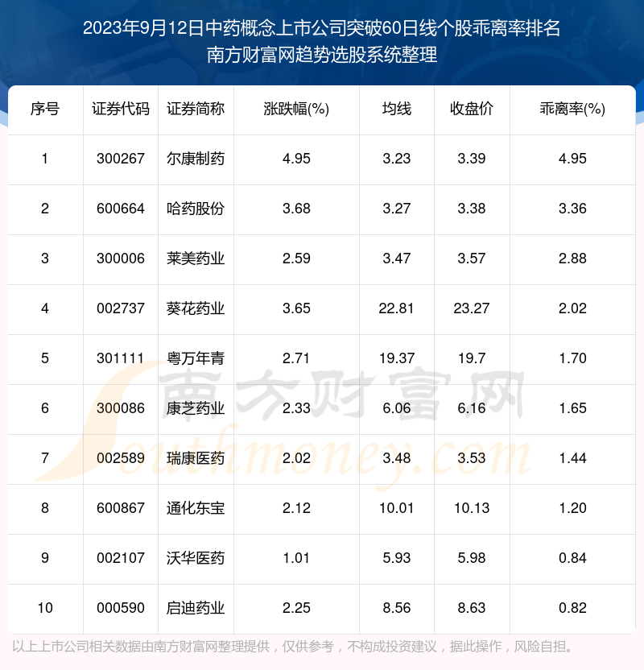The height and width of the screenshot is (670, 644).
Task: Select stock code 300267
Action: point(121,159)
